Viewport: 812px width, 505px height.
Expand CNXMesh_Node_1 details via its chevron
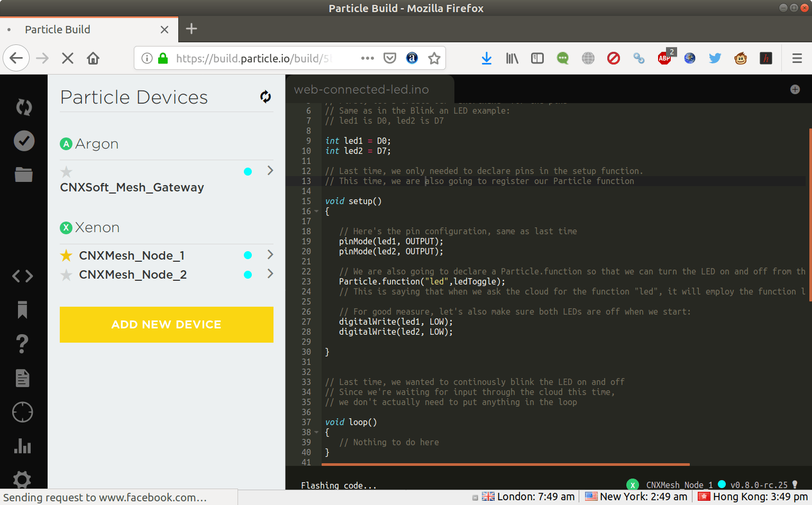270,254
